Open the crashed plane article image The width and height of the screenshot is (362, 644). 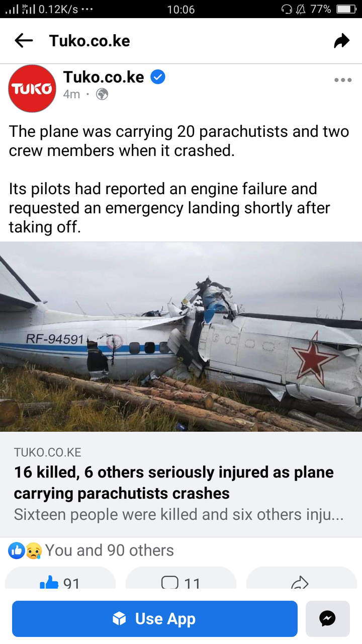pos(181,337)
